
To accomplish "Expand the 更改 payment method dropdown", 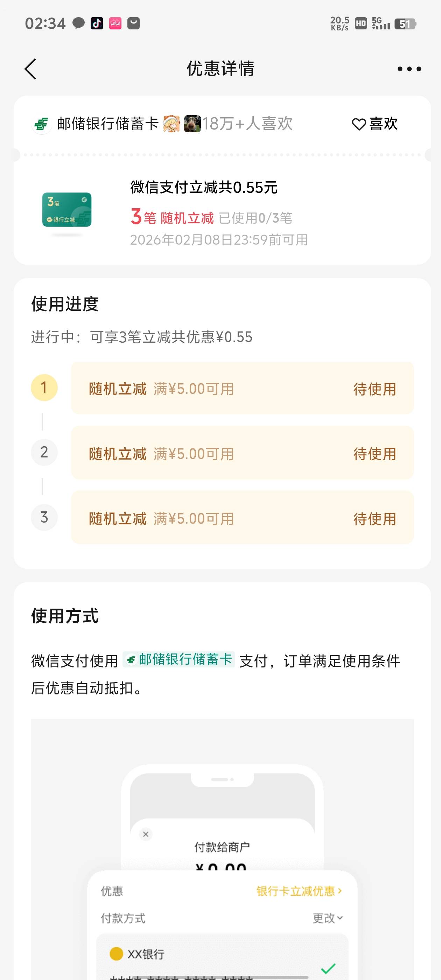I will pos(328,918).
